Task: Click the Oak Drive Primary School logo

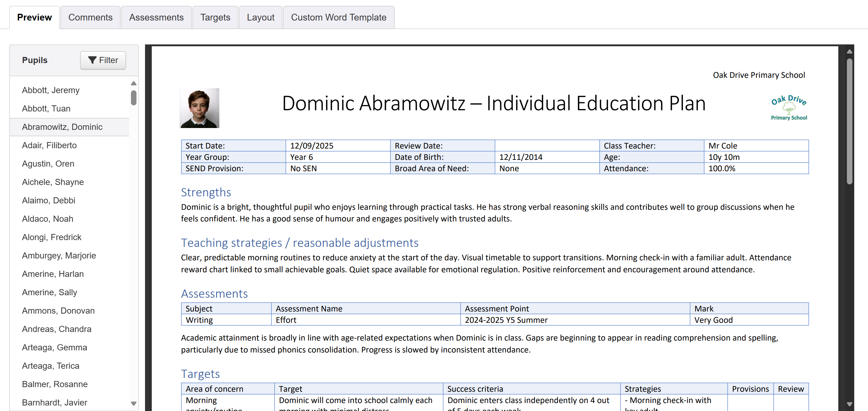Action: point(788,108)
